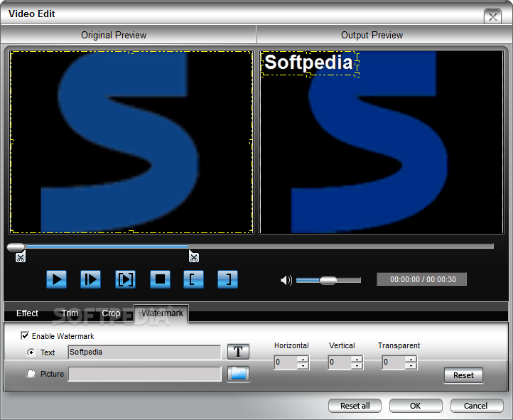This screenshot has height=420, width=513.
Task: Play the trimmed clip segment button
Action: pos(125,279)
